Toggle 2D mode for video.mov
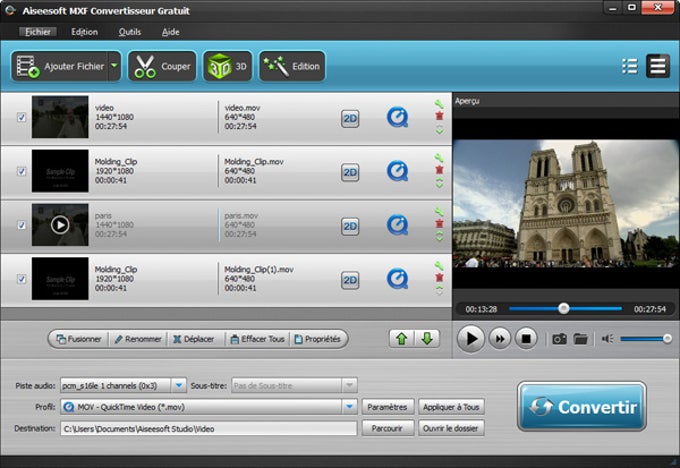Viewport: 680px width, 468px height. coord(350,118)
